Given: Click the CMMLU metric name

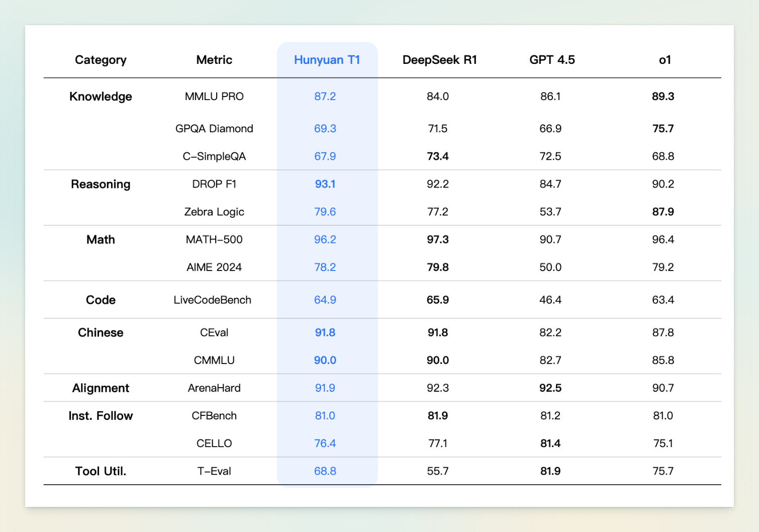Looking at the screenshot, I should [x=214, y=360].
